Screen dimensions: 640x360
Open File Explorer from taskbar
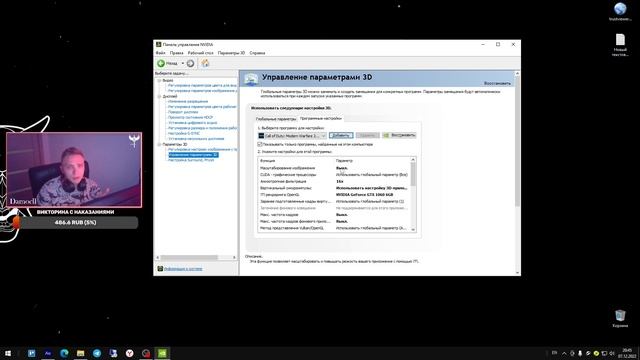coord(80,353)
